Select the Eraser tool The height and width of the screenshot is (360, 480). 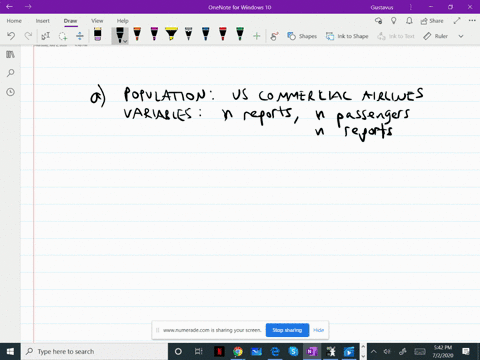click(97, 34)
